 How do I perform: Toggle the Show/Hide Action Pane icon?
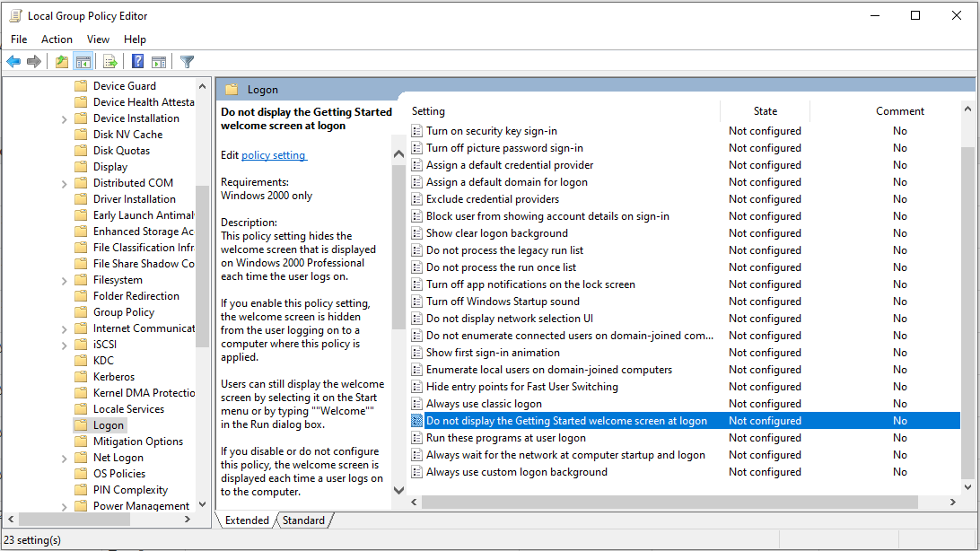click(159, 61)
